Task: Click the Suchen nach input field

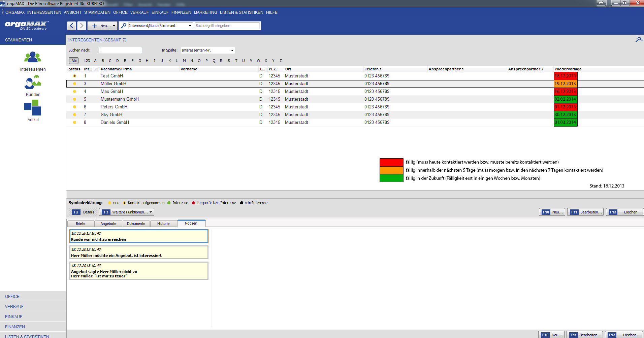Action: 120,50
